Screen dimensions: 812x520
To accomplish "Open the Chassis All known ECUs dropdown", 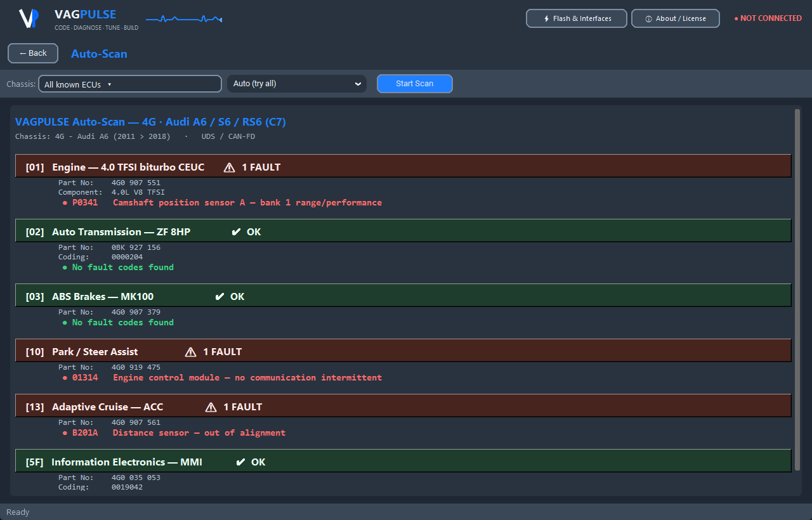I will coord(130,84).
